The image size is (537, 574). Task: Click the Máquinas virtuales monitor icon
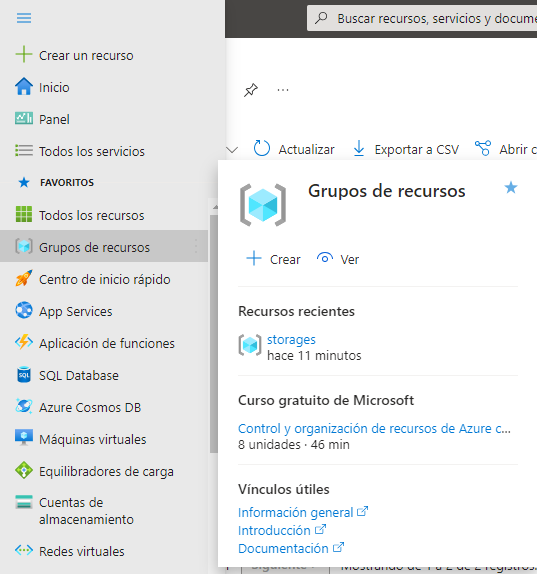[24, 438]
